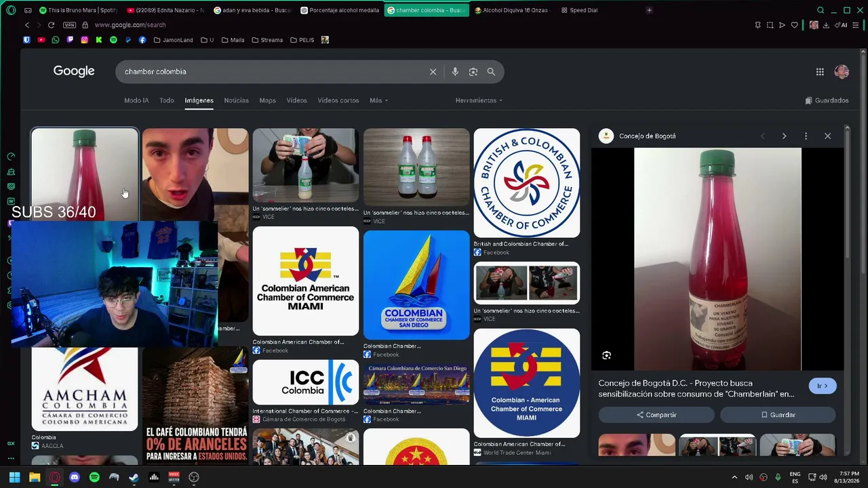Go to the Google logo homepage
Image resolution: width=868 pixels, height=488 pixels.
(74, 71)
